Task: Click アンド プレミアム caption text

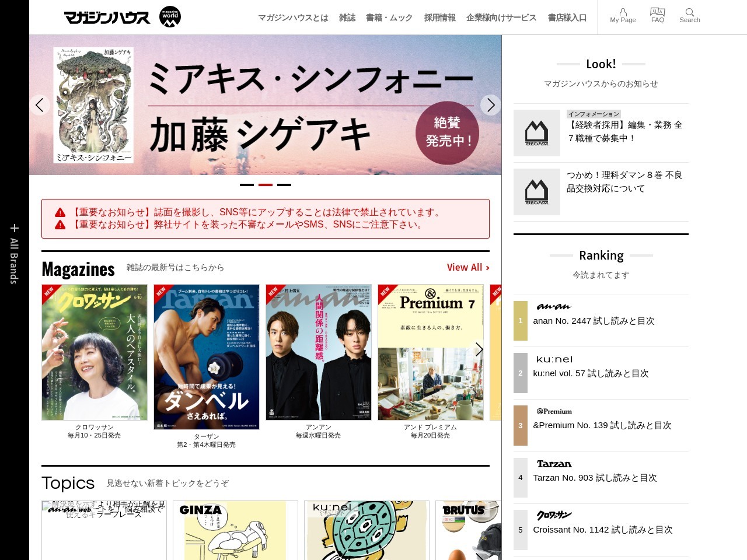Action: [x=431, y=427]
